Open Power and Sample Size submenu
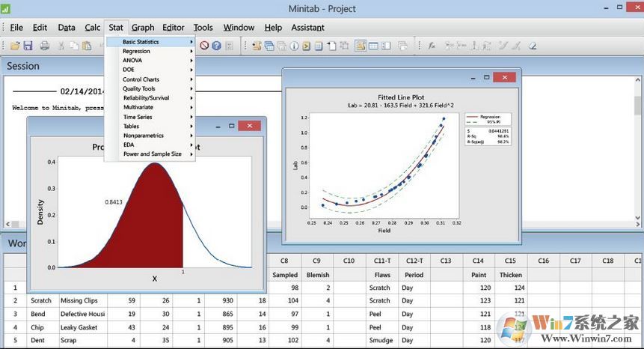This screenshot has width=644, height=349. [x=150, y=154]
